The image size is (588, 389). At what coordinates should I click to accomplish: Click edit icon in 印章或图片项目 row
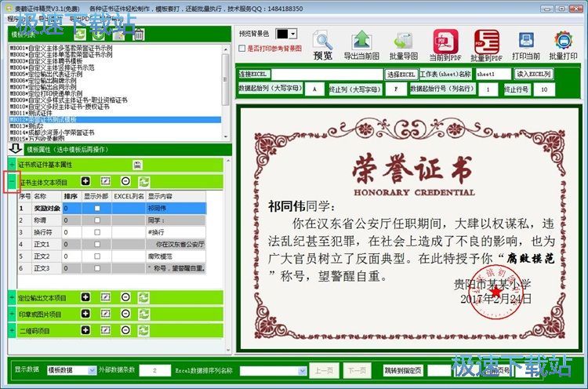coord(105,314)
